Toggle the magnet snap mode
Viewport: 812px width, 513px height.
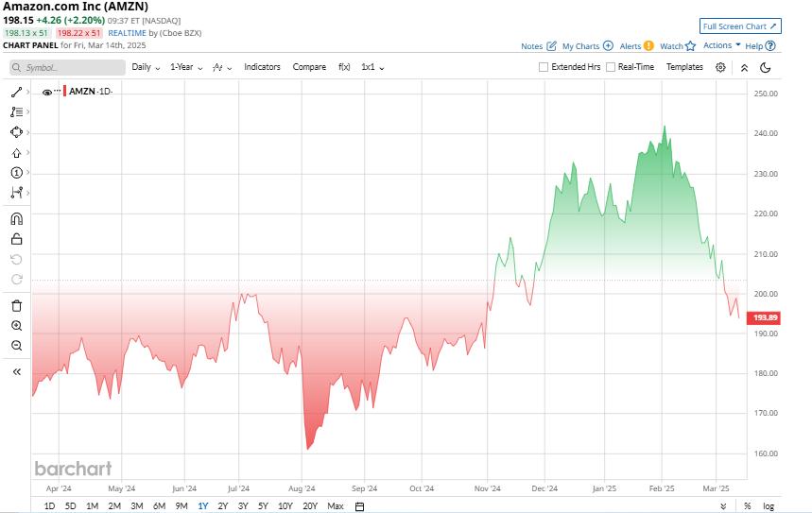point(17,218)
